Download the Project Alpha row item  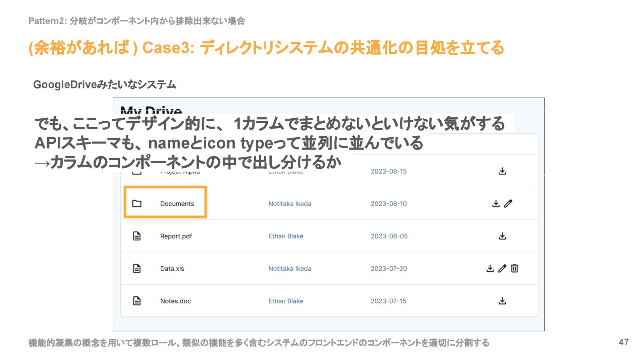tap(502, 171)
